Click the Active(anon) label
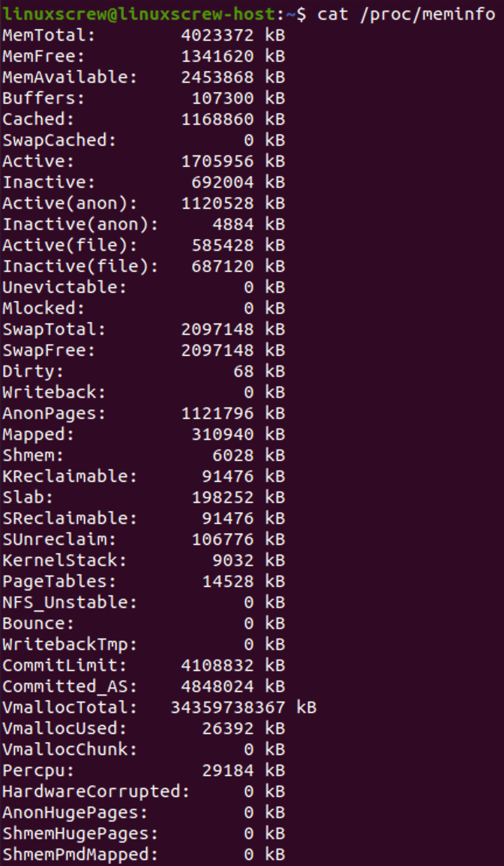504x866 pixels. pos(70,203)
